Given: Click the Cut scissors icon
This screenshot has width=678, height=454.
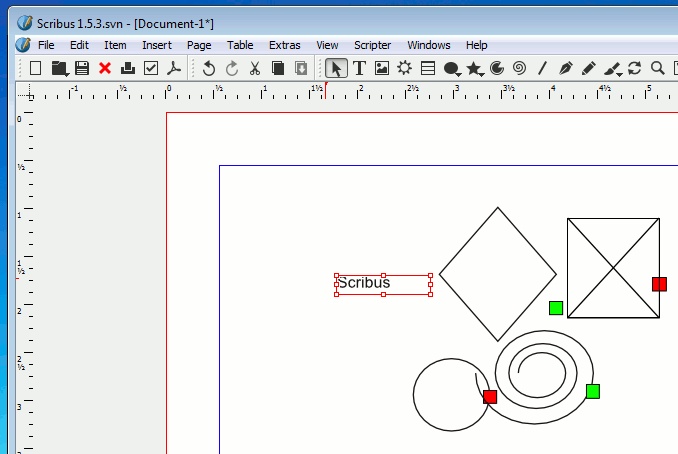Looking at the screenshot, I should click(254, 68).
